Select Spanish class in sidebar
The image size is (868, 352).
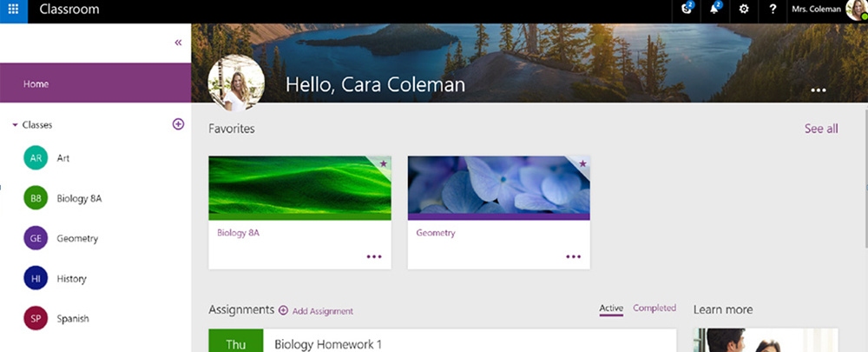pos(73,319)
